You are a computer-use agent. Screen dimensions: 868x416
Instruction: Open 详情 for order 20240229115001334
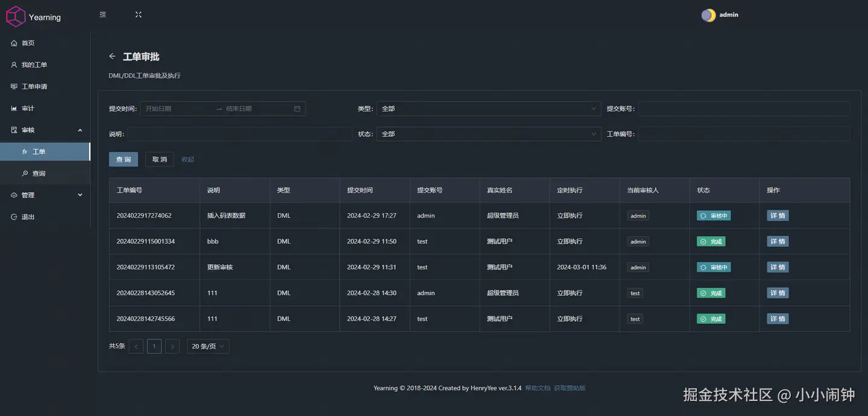pyautogui.click(x=778, y=241)
